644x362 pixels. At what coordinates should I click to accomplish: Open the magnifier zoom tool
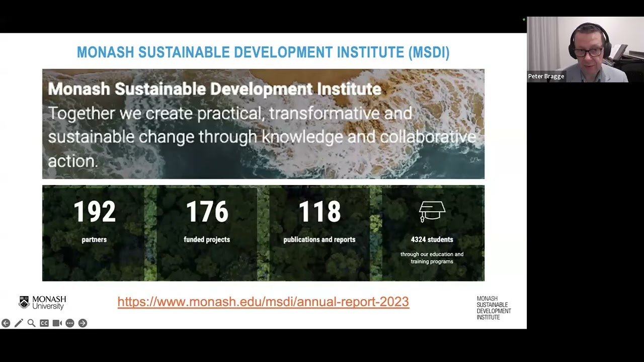[x=31, y=323]
